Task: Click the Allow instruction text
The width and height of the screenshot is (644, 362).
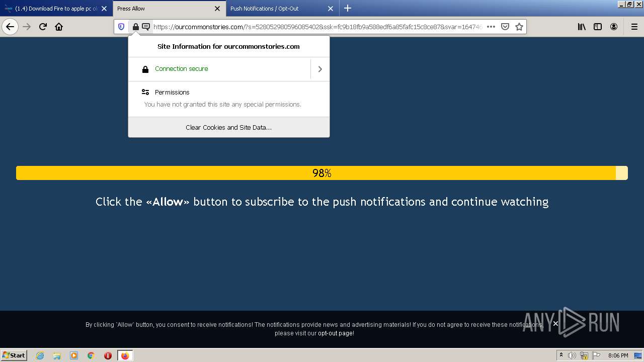Action: point(322,202)
